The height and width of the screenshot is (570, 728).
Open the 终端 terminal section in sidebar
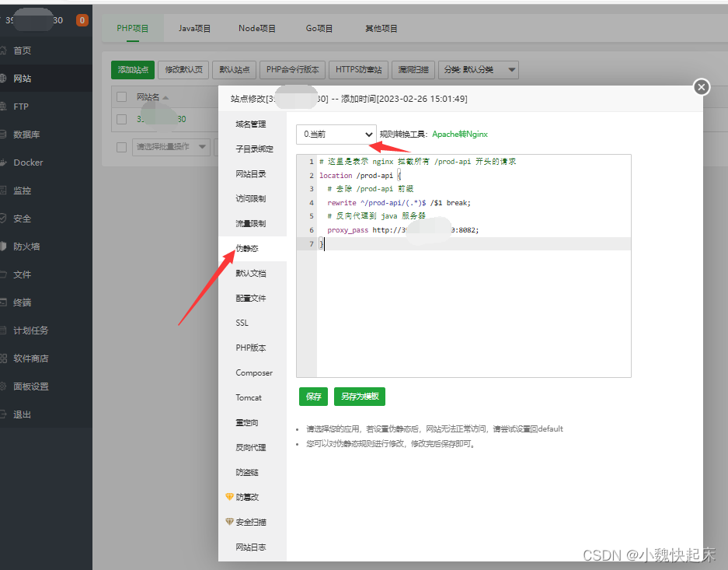[23, 302]
